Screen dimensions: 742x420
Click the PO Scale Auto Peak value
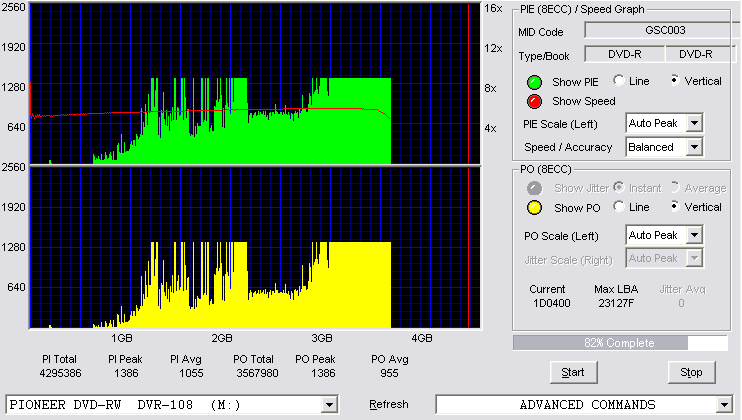click(x=653, y=235)
